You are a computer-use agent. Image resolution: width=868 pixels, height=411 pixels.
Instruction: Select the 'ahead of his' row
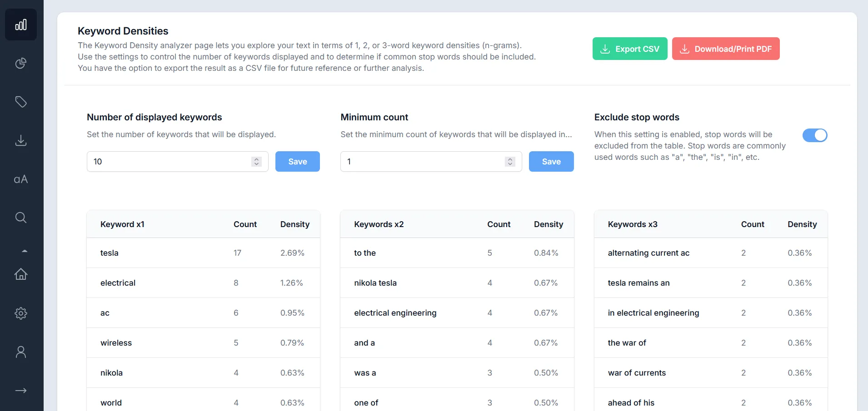tap(711, 400)
